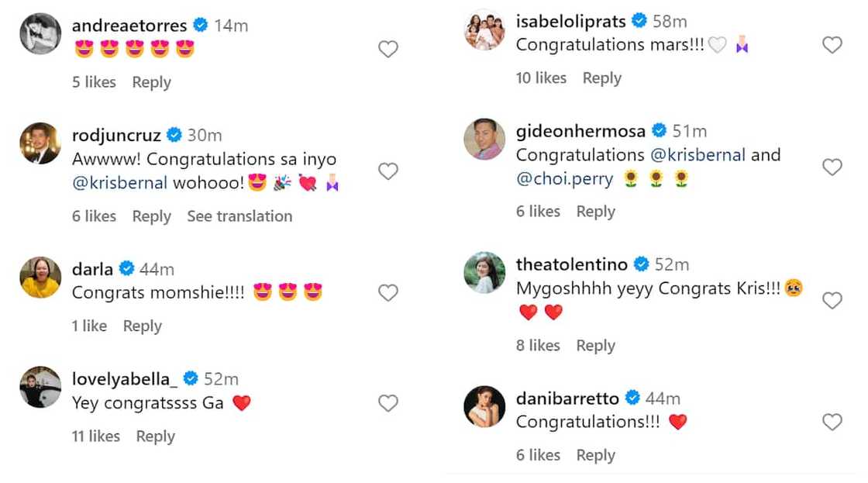Open andreaetorres' profile picture
868x483 pixels.
pyautogui.click(x=40, y=34)
